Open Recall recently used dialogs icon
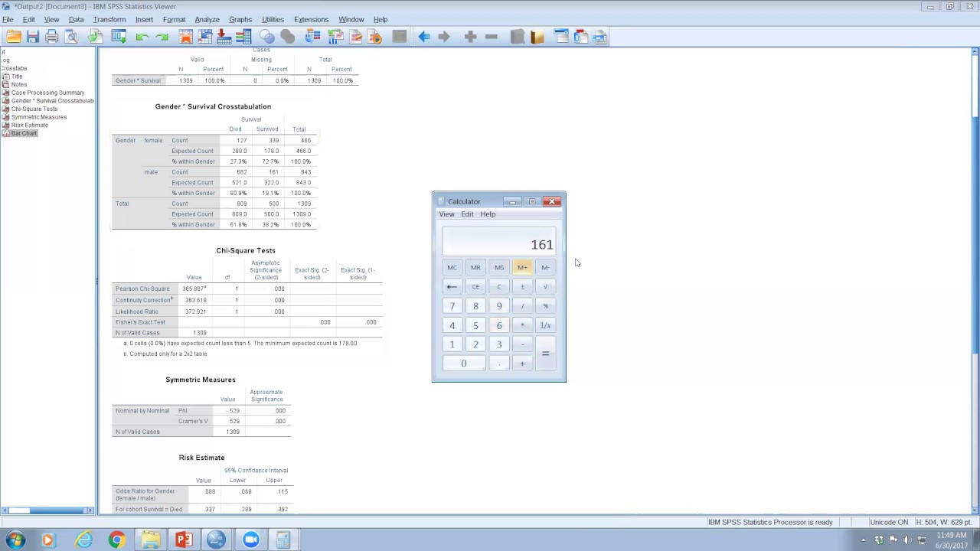This screenshot has height=551, width=980. tap(118, 36)
